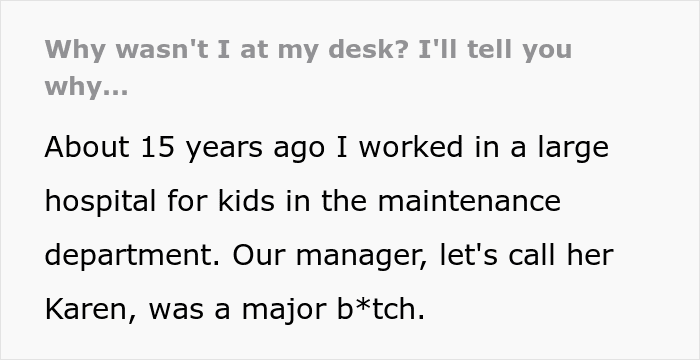Click the words 'Our manager,'
700x360 pixels.
[x=330, y=256]
